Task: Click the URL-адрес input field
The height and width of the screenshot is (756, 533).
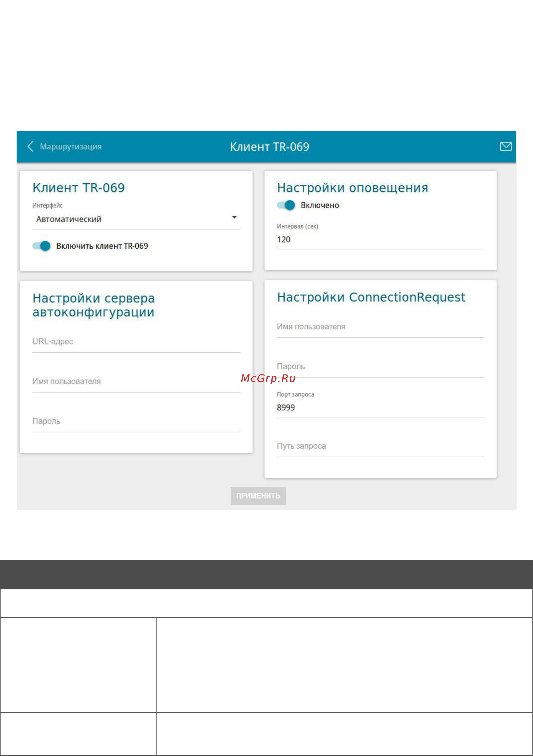Action: click(136, 342)
